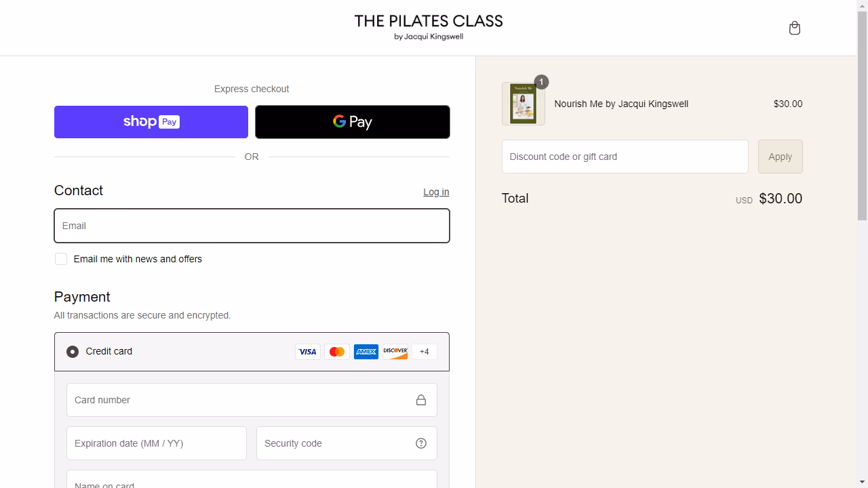The height and width of the screenshot is (488, 868).
Task: Open the Express checkout Shop Pay option
Action: point(151,122)
